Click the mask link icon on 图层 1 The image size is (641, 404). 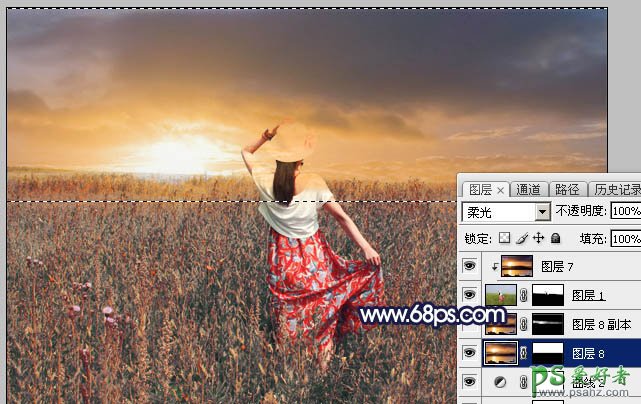coord(523,296)
